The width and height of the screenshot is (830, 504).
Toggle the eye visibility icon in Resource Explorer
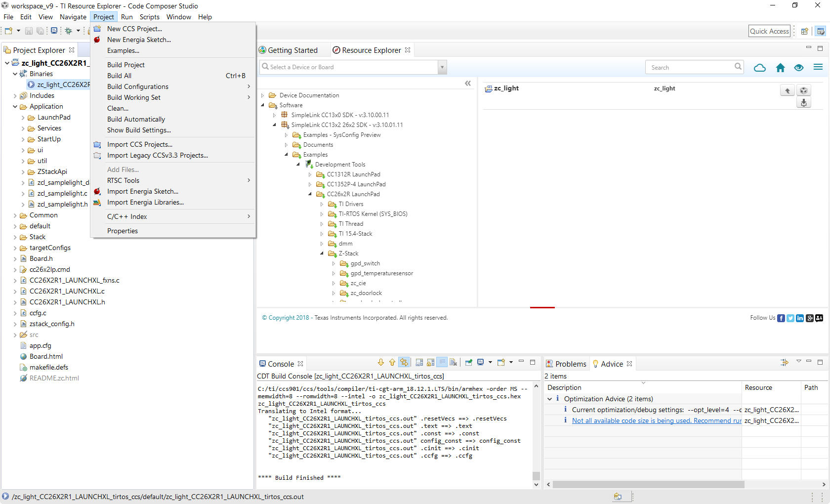(x=799, y=68)
